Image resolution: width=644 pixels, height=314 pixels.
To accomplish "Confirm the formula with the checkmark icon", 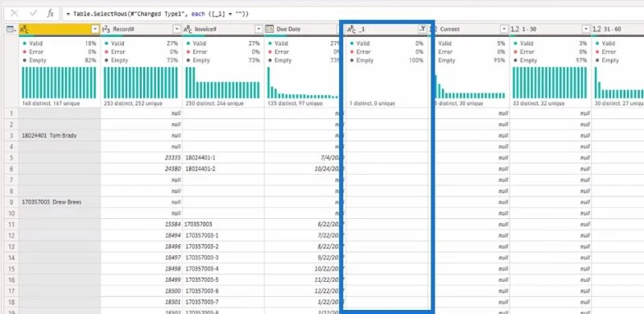I will 34,14.
